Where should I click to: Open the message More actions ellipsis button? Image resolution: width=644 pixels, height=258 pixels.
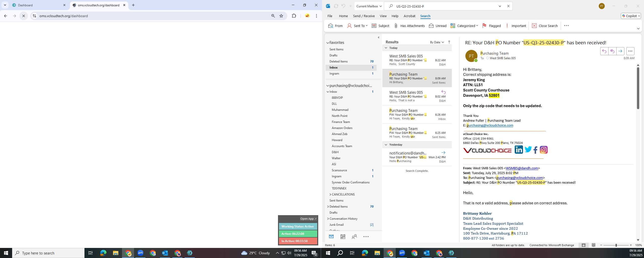click(630, 51)
